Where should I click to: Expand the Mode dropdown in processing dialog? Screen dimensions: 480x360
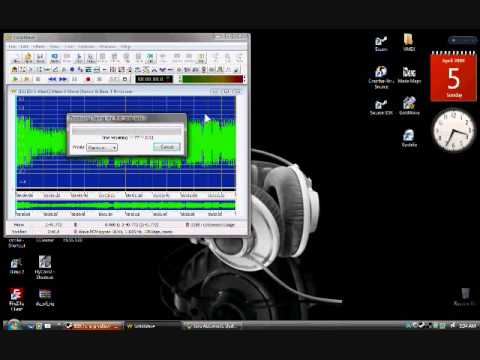[x=102, y=147]
